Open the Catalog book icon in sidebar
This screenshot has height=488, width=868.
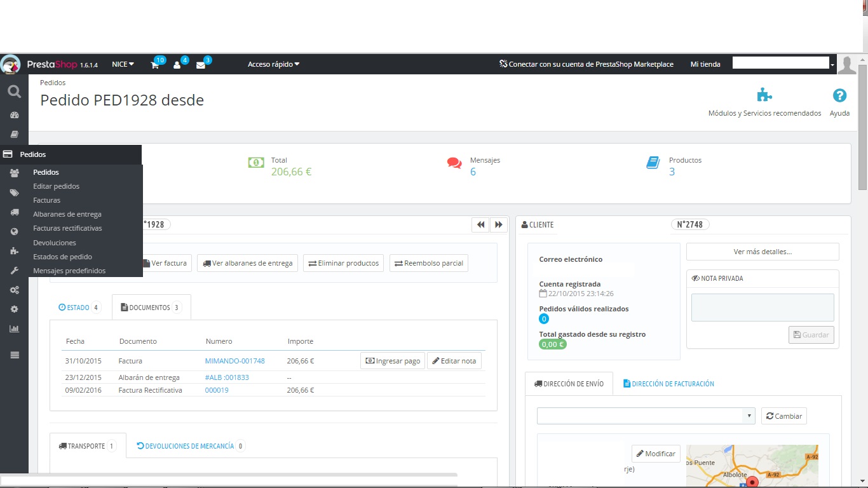14,135
